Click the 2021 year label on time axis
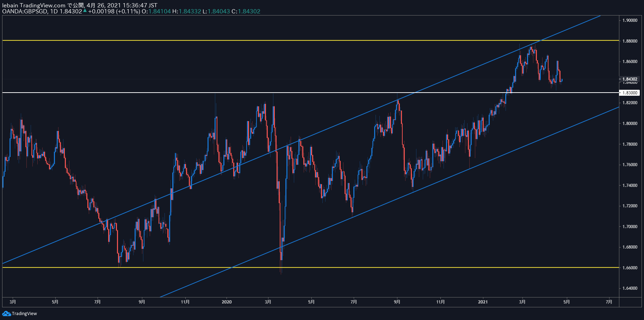644x320 pixels. 483,302
